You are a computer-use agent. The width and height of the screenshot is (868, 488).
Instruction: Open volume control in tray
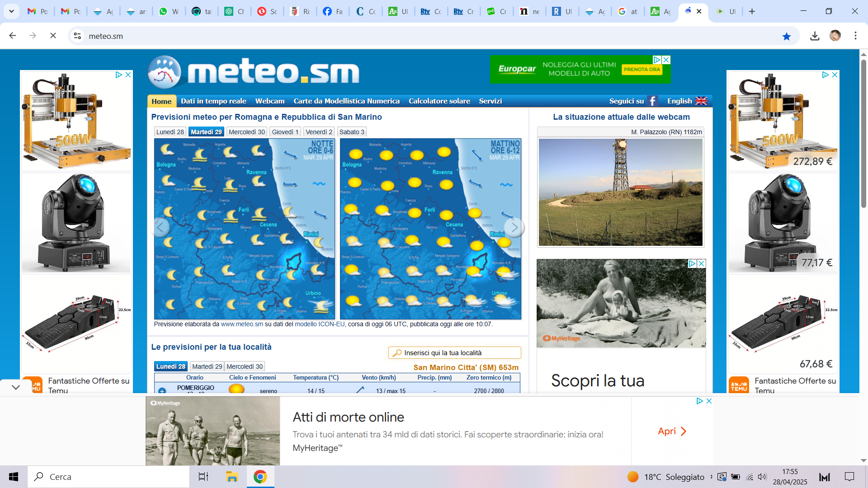tap(762, 477)
